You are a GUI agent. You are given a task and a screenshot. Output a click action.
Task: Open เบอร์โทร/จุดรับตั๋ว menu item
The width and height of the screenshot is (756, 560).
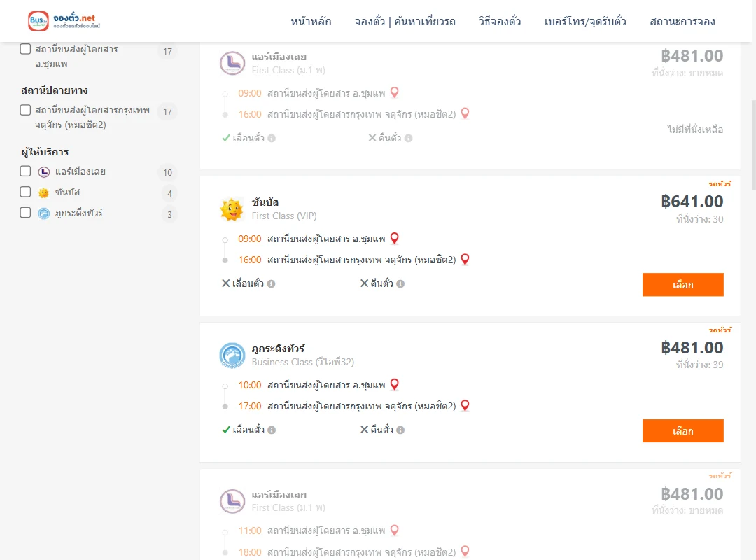tap(585, 21)
